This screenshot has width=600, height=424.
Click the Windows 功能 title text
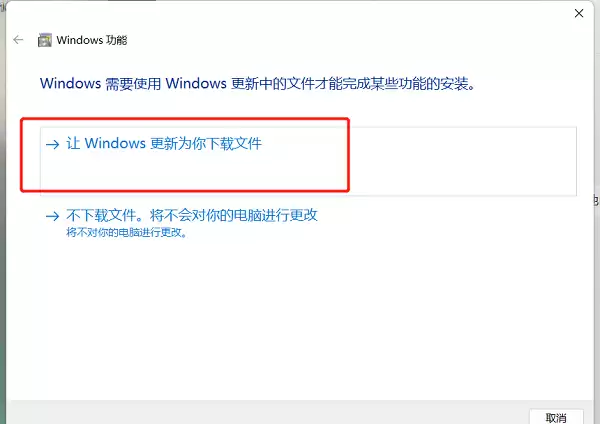click(92, 40)
